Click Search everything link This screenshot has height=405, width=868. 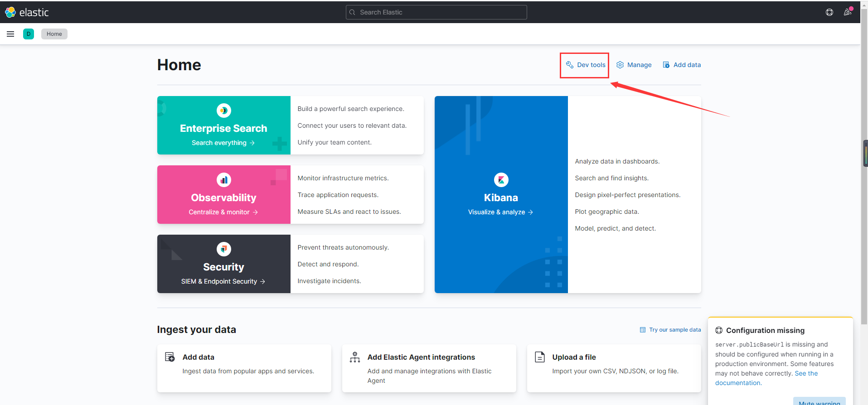[223, 143]
